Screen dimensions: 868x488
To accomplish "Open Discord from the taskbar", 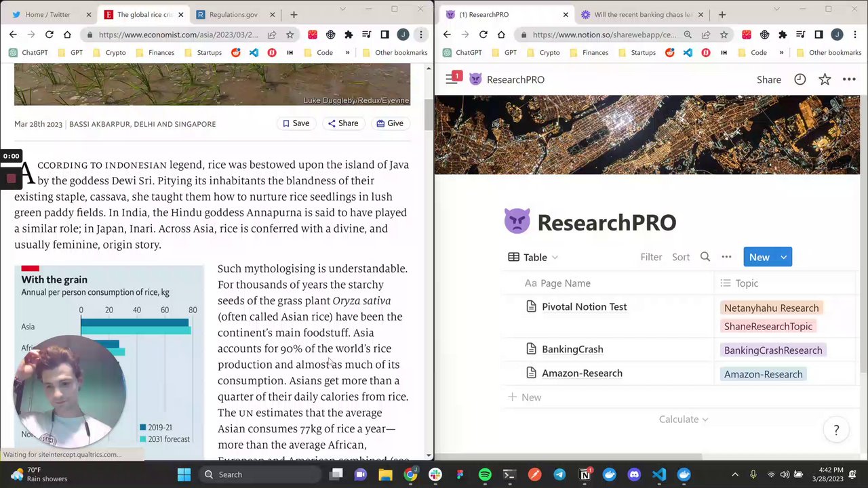I will click(634, 474).
